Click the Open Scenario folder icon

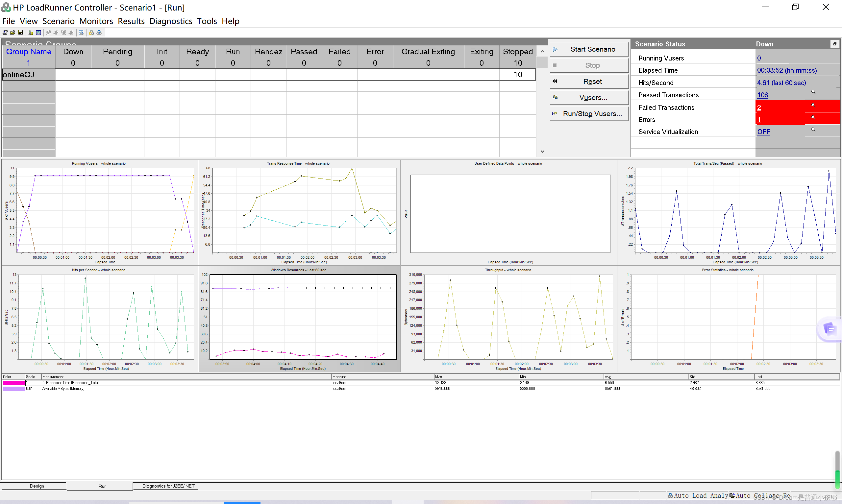[12, 33]
